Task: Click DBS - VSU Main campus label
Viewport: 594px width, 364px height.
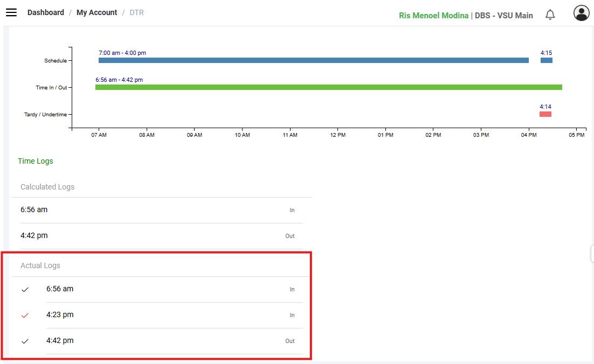Action: tap(503, 16)
